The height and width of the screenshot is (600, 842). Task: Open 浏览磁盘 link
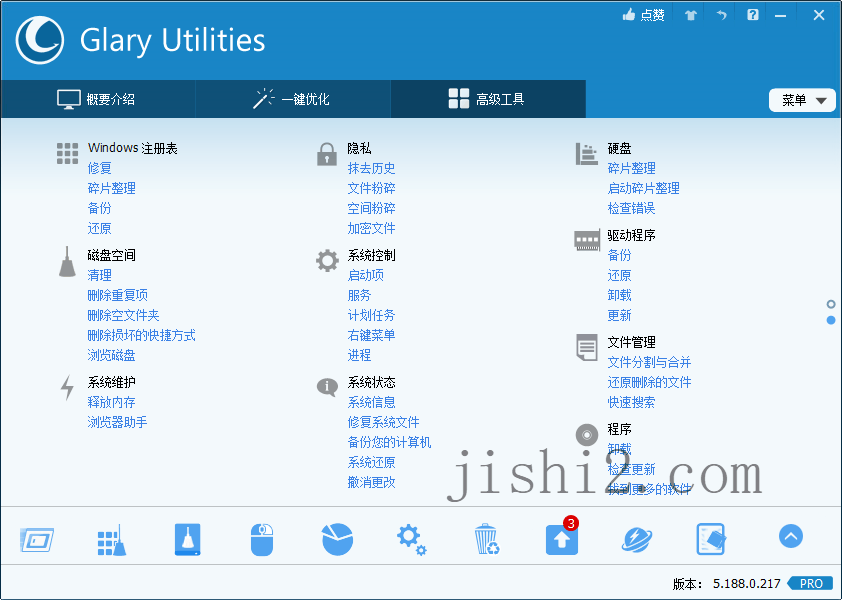(x=112, y=355)
